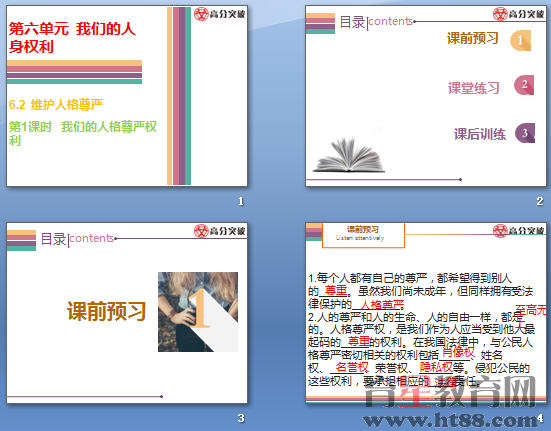This screenshot has height=431, width=551.
Task: Click the large 课前预习 title on slide 3
Action: 106,311
